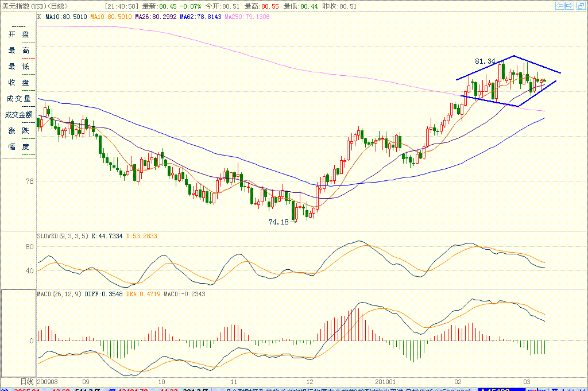588x391 pixels.
Task: Click the 80 level label in SLOWKD panel
Action: click(x=29, y=247)
